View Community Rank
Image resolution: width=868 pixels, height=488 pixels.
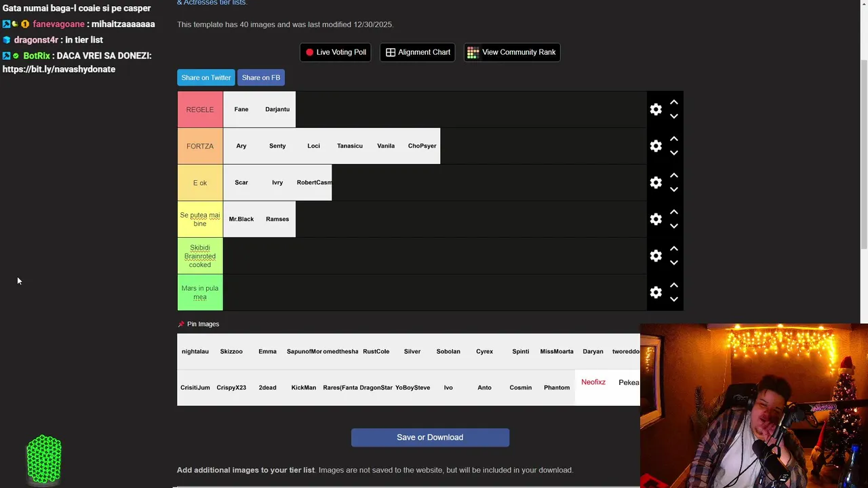pos(512,52)
